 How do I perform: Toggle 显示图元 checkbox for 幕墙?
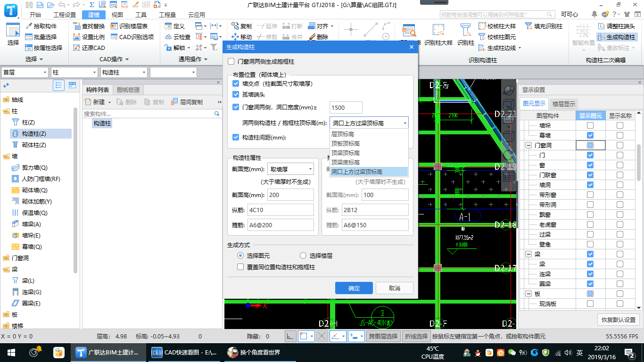590,135
